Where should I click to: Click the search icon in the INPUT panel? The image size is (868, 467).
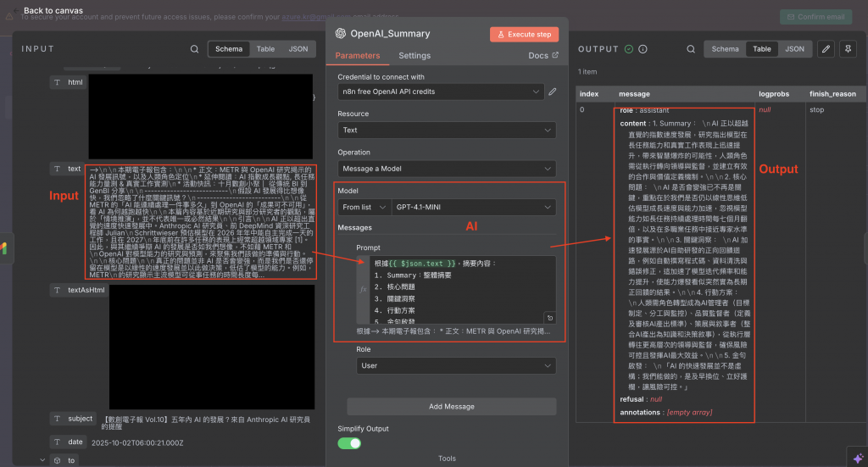[x=194, y=49]
